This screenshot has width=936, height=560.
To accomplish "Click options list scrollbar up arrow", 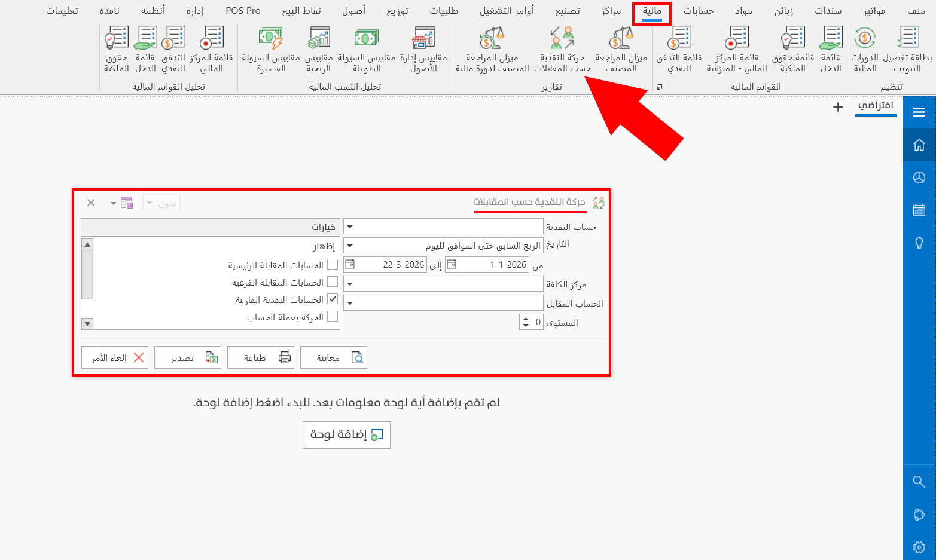I will (87, 244).
